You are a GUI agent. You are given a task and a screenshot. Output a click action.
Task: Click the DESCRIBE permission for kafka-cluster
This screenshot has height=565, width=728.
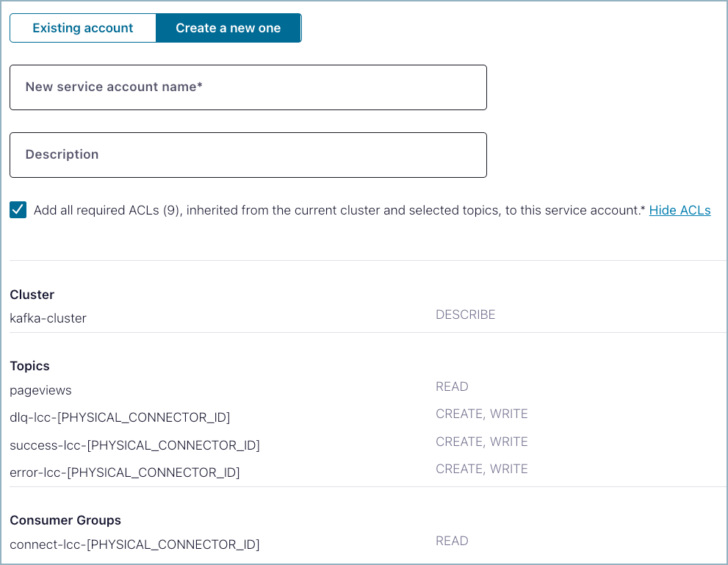tap(466, 314)
